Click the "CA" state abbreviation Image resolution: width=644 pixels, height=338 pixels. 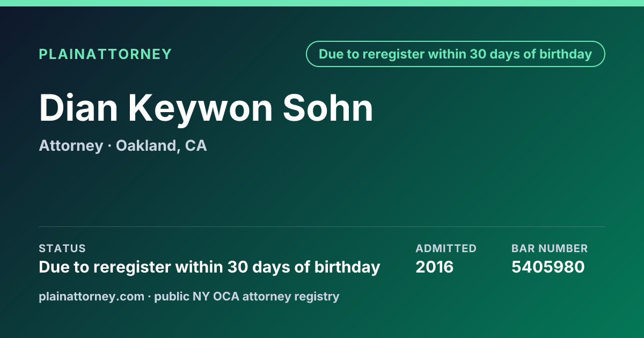coord(196,146)
